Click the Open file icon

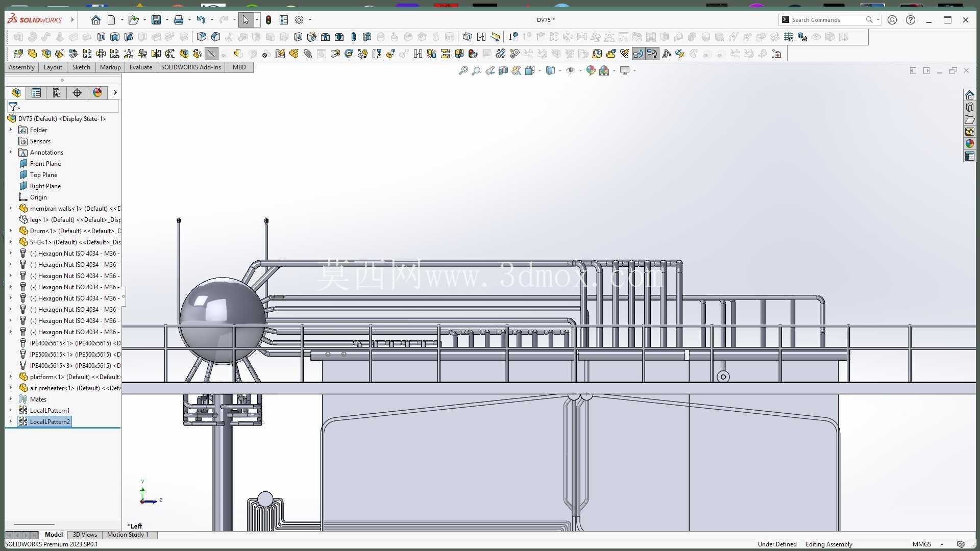point(133,20)
